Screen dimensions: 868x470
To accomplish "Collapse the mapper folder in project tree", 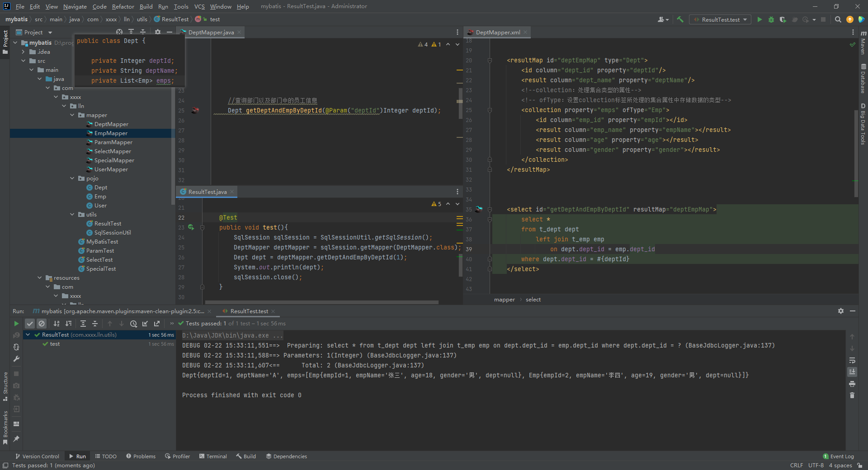I will [72, 115].
